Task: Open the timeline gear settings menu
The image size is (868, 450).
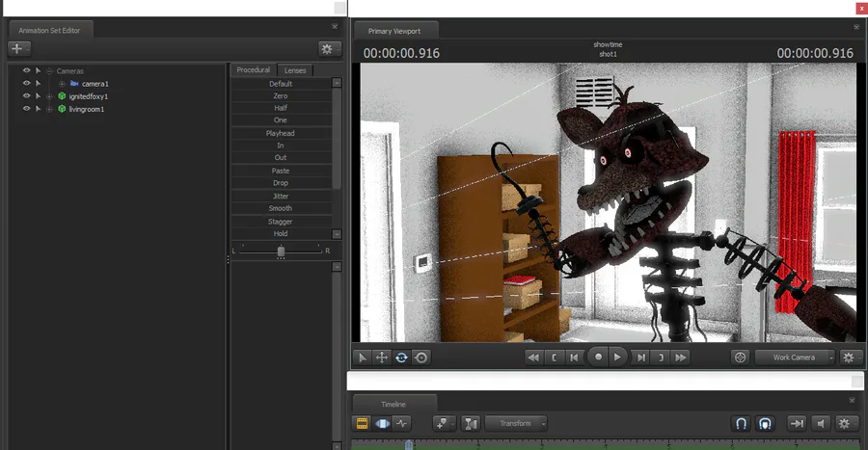Action: tap(844, 423)
